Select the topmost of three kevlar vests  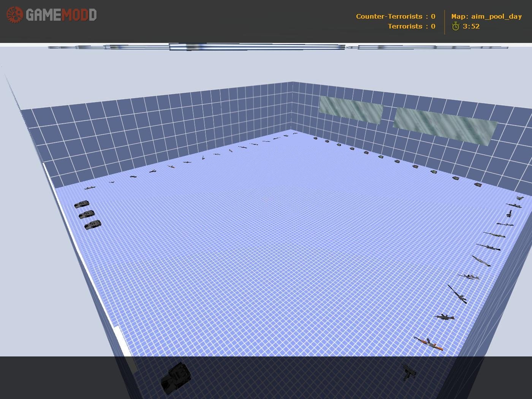[82, 204]
